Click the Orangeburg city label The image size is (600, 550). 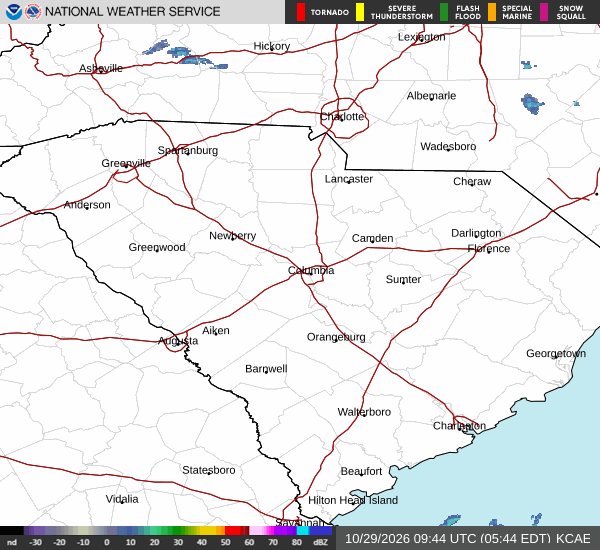(336, 337)
